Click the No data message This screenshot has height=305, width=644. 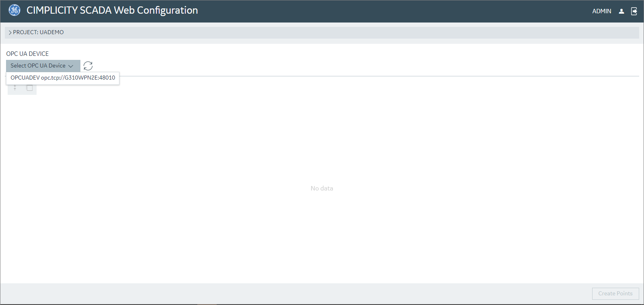pyautogui.click(x=322, y=188)
